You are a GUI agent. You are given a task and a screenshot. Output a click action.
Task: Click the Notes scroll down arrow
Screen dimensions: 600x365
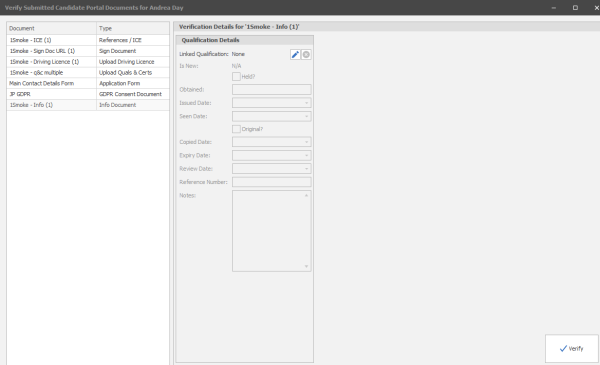pyautogui.click(x=307, y=266)
